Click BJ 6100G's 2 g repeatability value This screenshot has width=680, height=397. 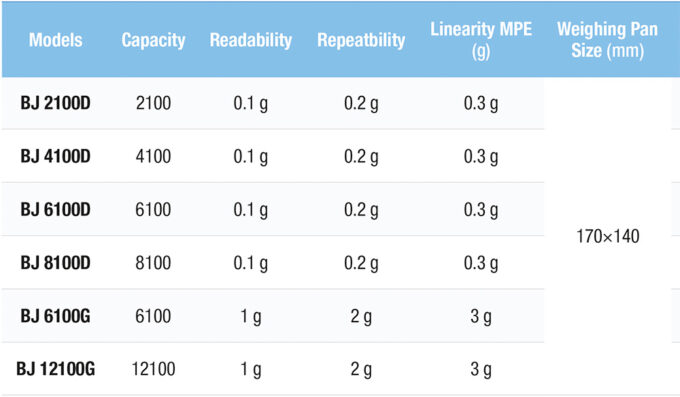[x=361, y=317]
